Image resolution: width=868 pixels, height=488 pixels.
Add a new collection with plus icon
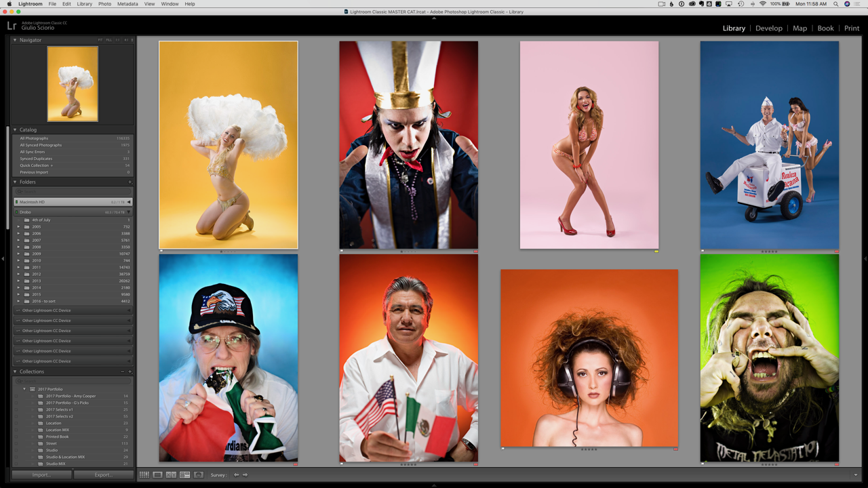(130, 372)
